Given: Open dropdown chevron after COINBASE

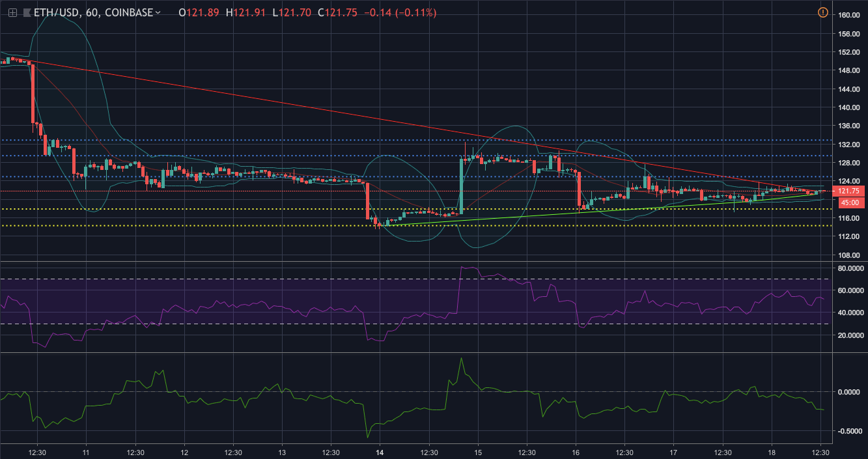Looking at the screenshot, I should (x=158, y=12).
